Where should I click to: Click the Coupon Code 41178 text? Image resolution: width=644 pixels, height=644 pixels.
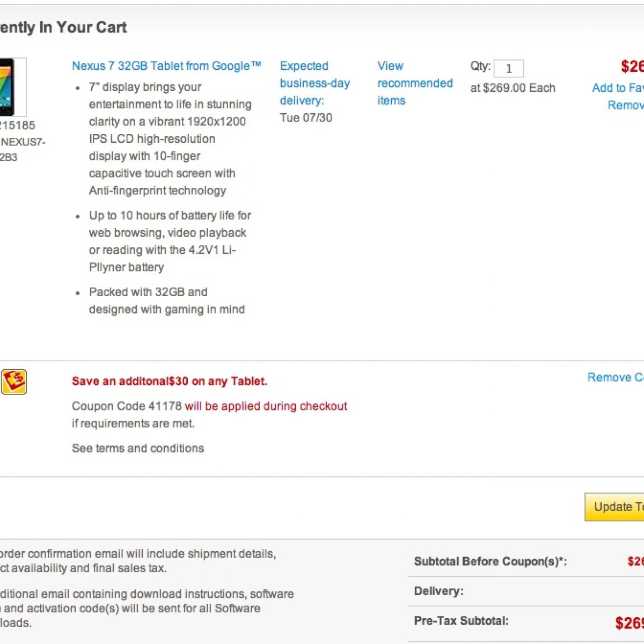[x=127, y=406]
